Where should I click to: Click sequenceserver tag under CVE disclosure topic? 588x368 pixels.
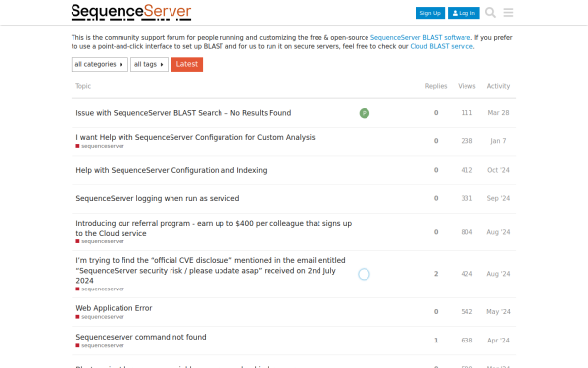[100, 289]
